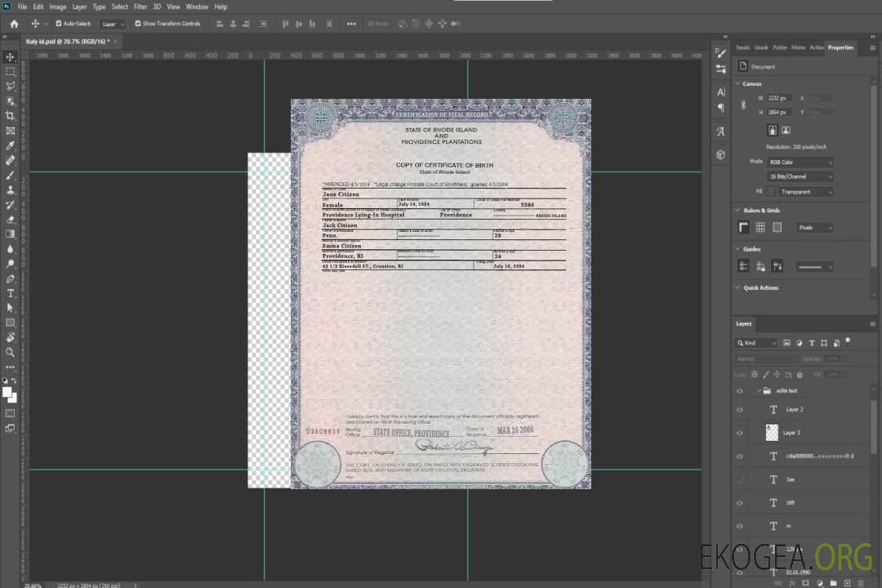This screenshot has width=882, height=588.
Task: Switch to the Swatches tab
Action: [742, 48]
